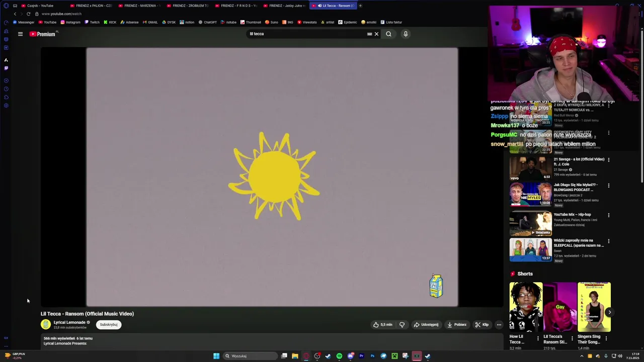This screenshot has height=362, width=644.
Task: Share video via Udostępnij button
Action: tap(426, 325)
